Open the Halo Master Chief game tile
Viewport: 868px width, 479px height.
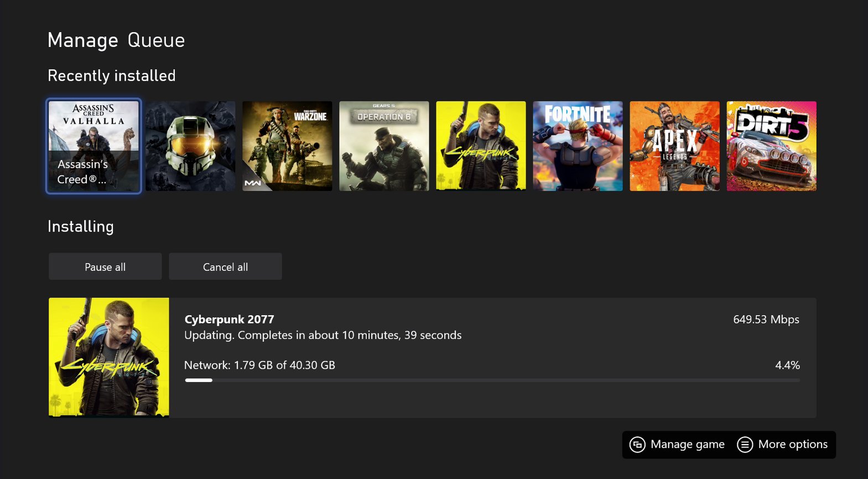point(190,146)
